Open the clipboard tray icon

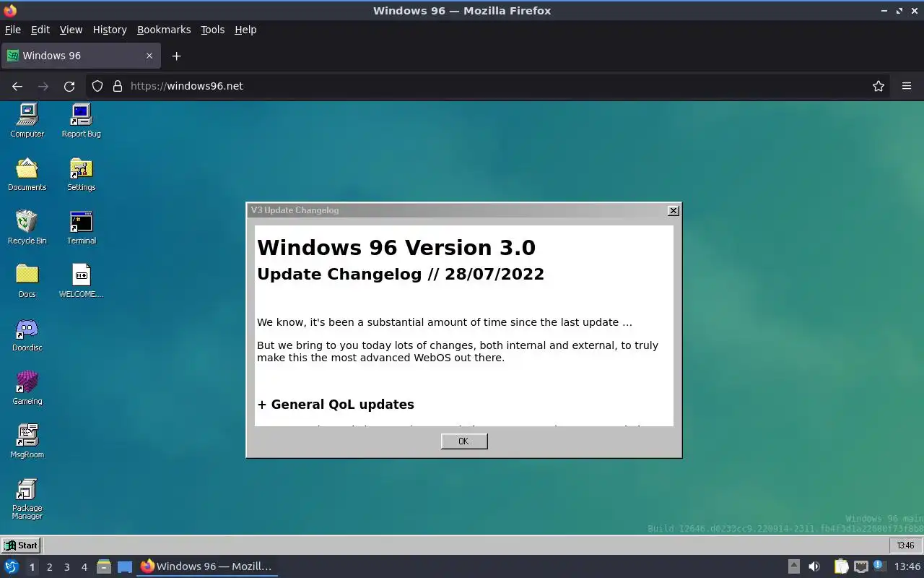tap(841, 566)
